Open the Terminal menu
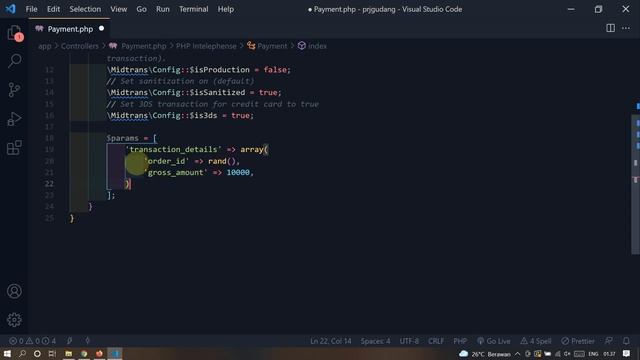This screenshot has width=640, height=360. pyautogui.click(x=193, y=9)
